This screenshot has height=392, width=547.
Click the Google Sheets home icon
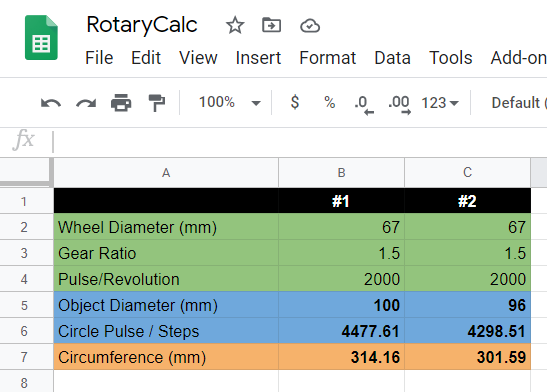point(41,38)
